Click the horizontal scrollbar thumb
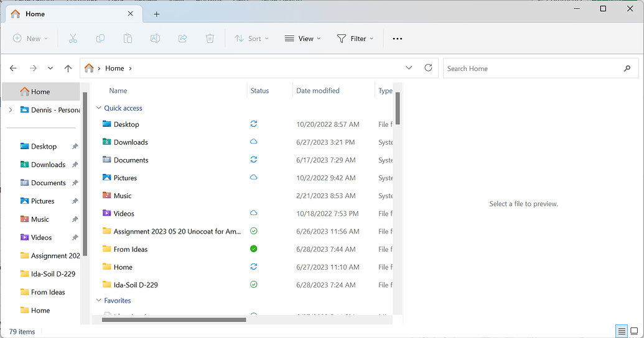644x338 pixels. [x=174, y=320]
